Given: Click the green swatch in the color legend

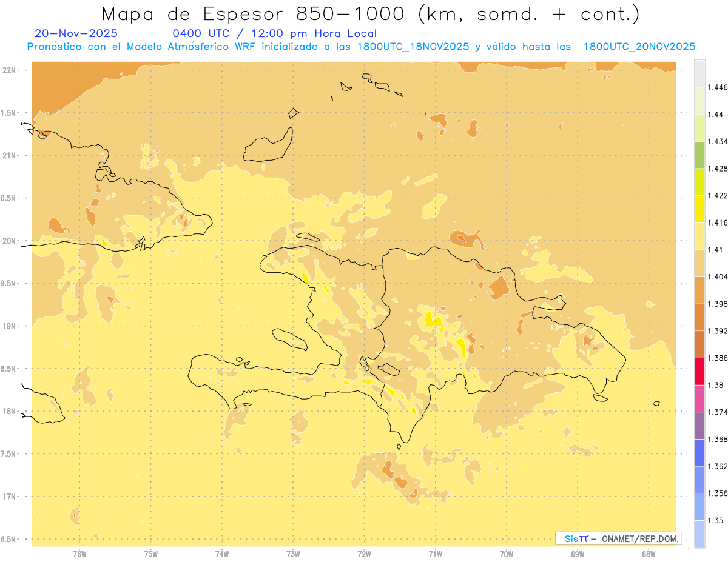Looking at the screenshot, I should [x=699, y=155].
